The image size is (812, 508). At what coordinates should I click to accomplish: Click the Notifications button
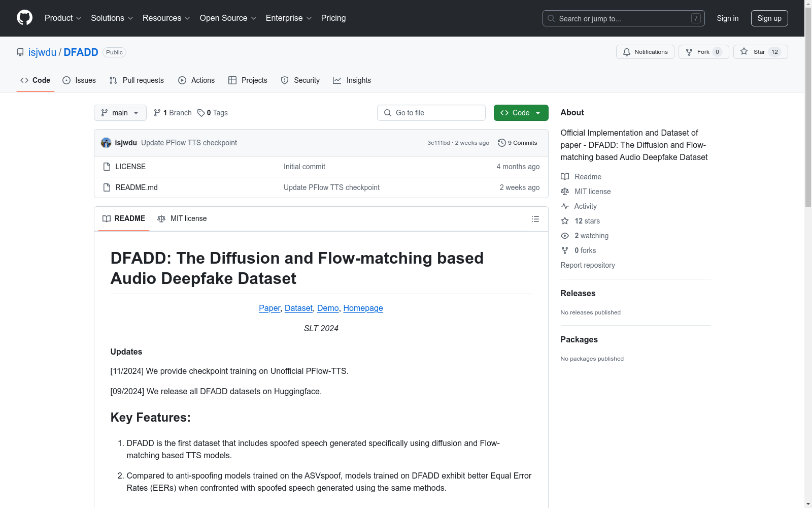pyautogui.click(x=645, y=52)
